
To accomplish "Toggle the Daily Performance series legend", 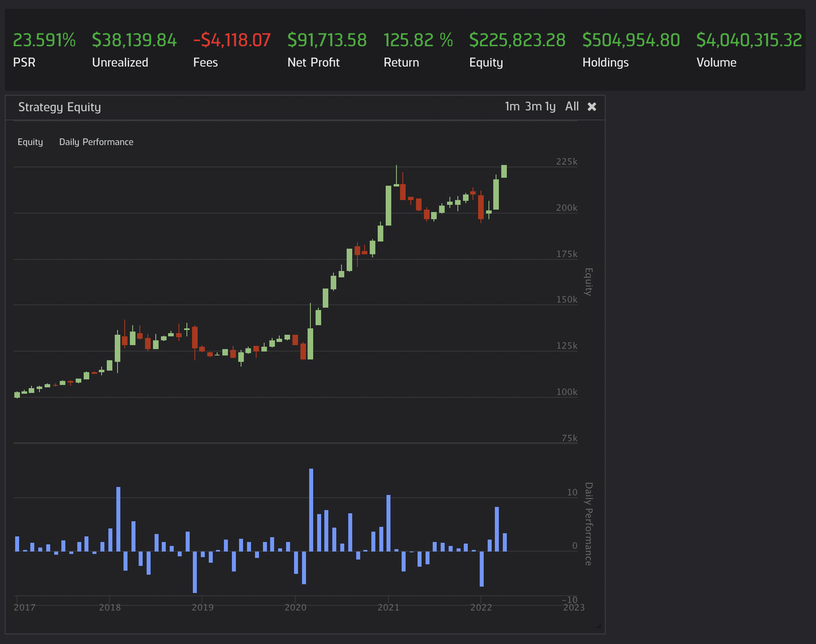I will tap(96, 142).
